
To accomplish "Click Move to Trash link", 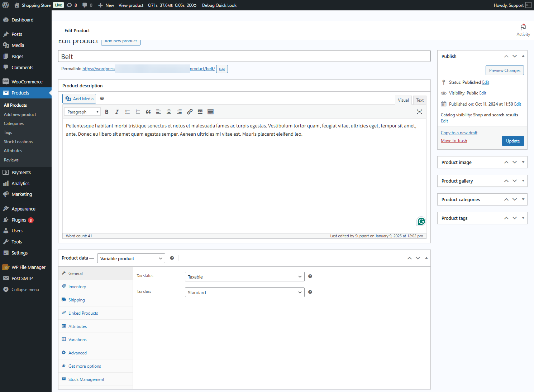I will 454,141.
